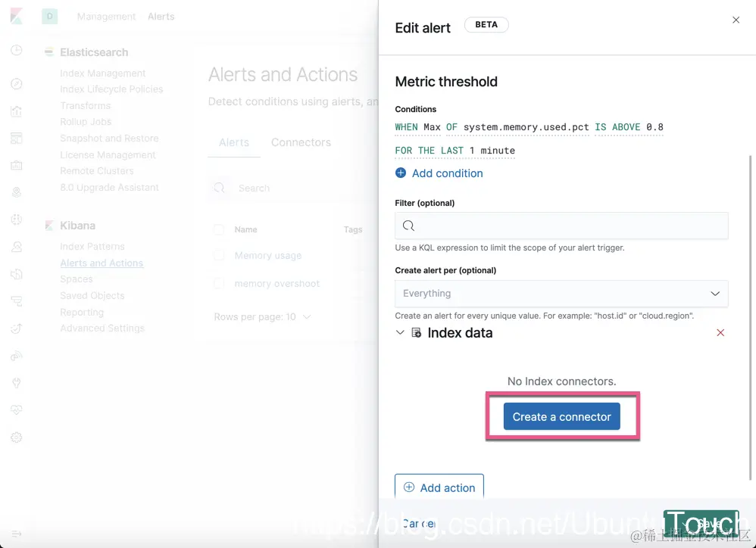
Task: Click Management breadcrumb
Action: click(x=107, y=17)
